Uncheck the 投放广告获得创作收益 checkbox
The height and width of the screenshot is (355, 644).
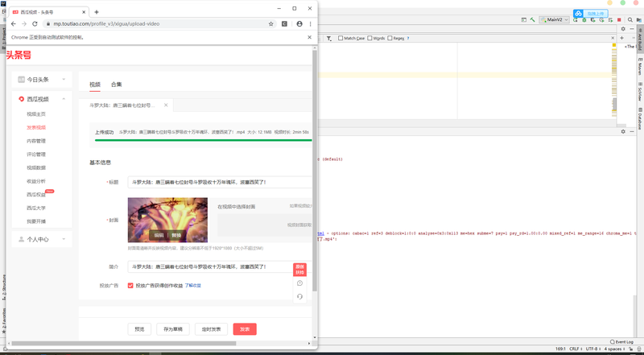130,285
